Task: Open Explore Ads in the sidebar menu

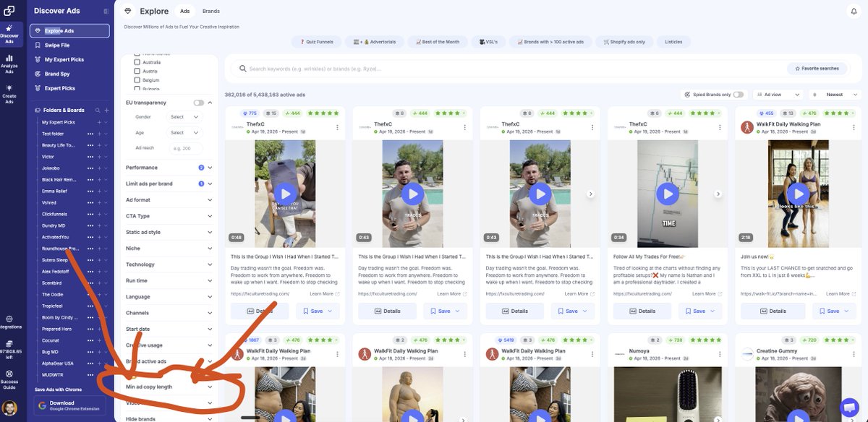Action: pos(70,31)
